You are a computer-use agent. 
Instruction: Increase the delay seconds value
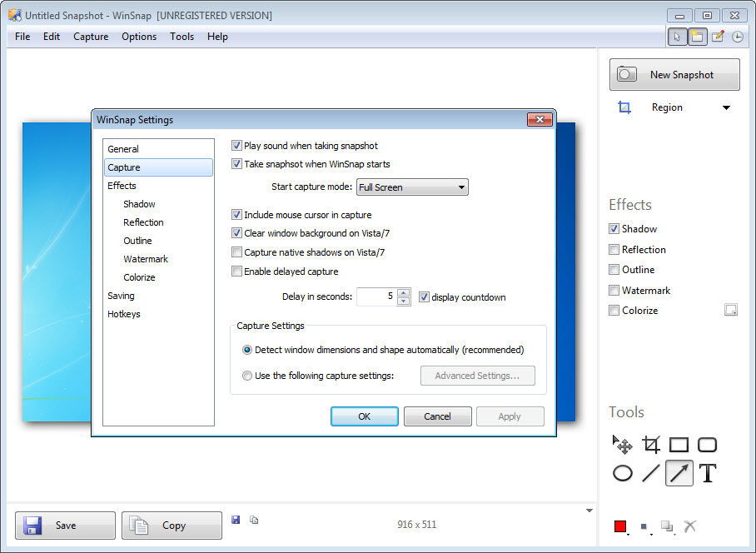tap(404, 292)
